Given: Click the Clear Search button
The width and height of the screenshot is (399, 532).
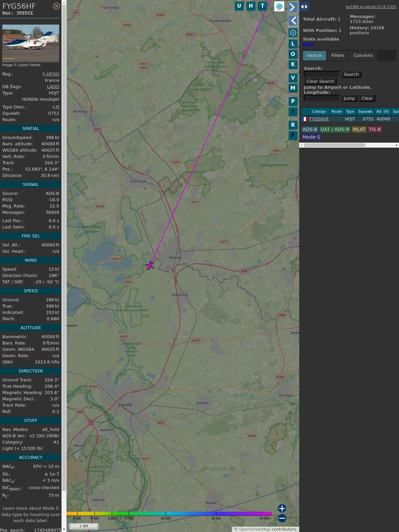Looking at the screenshot, I should point(320,81).
